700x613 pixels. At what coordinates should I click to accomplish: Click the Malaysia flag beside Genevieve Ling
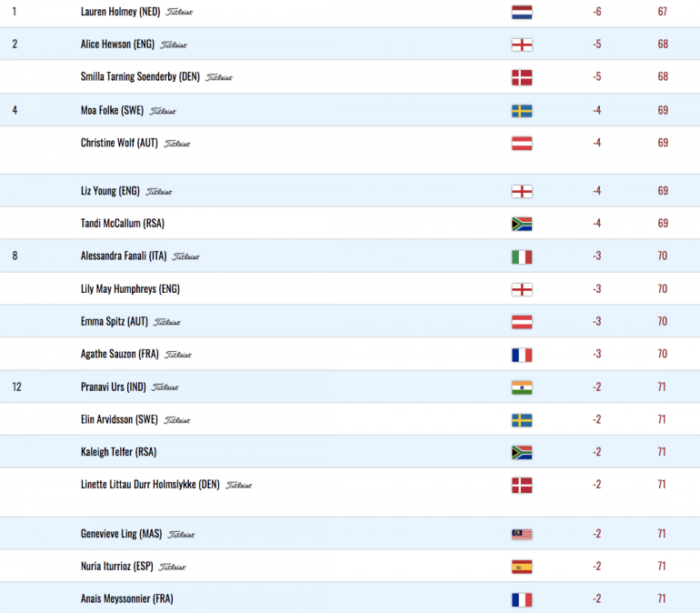coord(522,534)
